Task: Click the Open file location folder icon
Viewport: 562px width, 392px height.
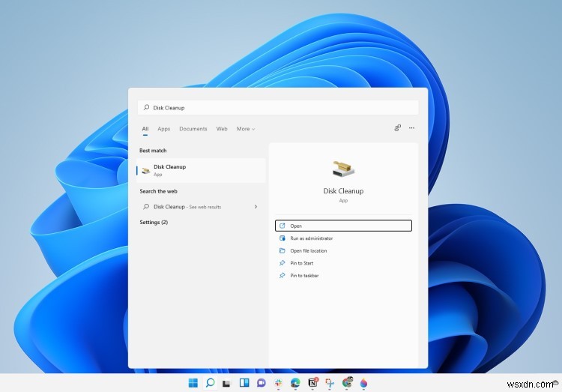Action: click(x=282, y=250)
